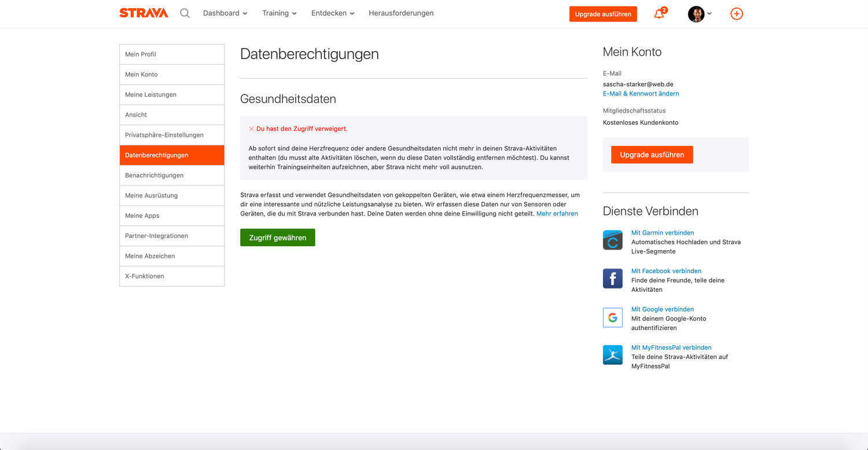868x450 pixels.
Task: Open Partner-Integrationen page
Action: coord(172,236)
